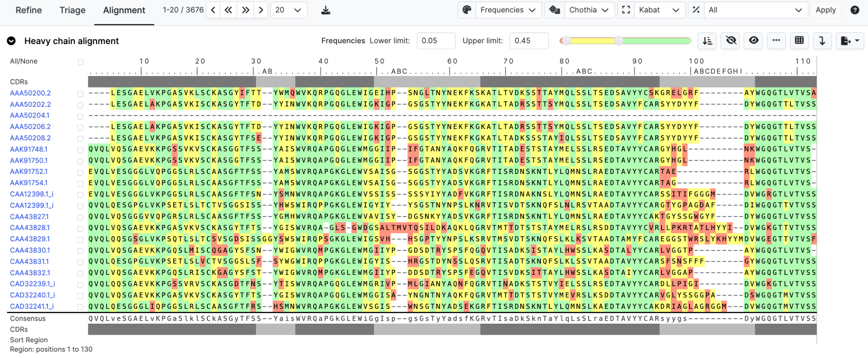
Task: Switch to the Refine tab
Action: point(29,10)
